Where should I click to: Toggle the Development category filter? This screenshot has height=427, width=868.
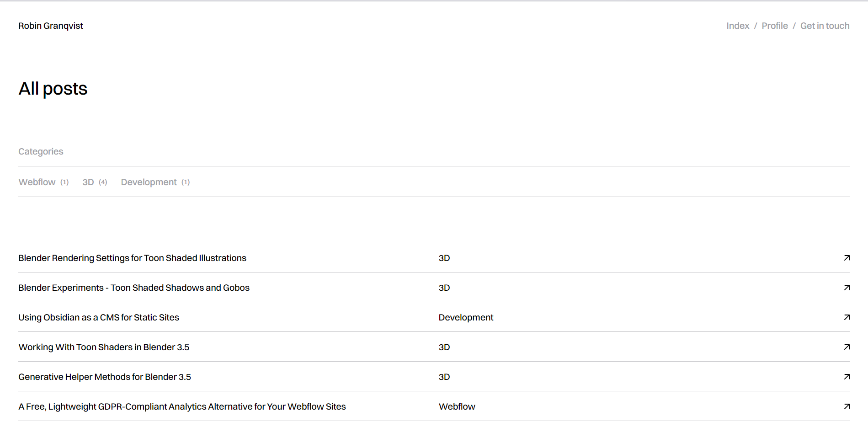pyautogui.click(x=149, y=182)
